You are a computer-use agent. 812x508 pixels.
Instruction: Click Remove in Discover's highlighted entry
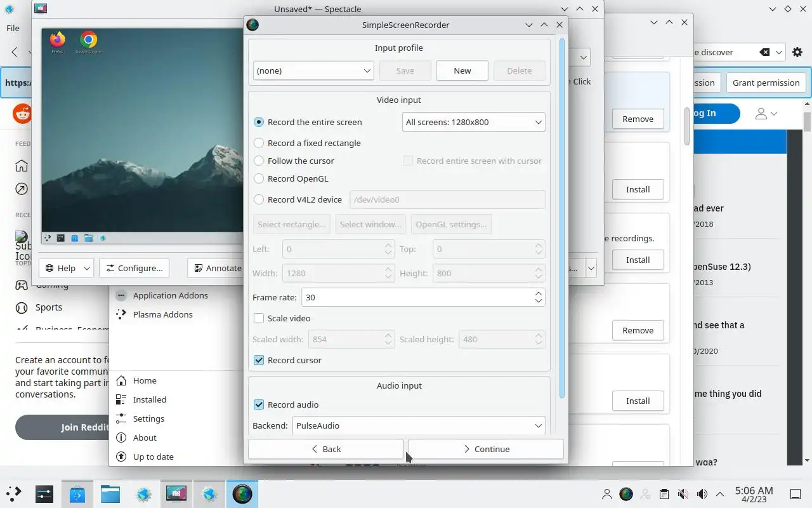click(x=638, y=119)
